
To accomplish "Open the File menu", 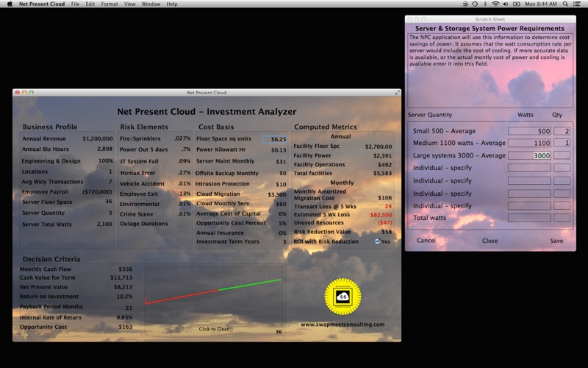I will pos(75,4).
